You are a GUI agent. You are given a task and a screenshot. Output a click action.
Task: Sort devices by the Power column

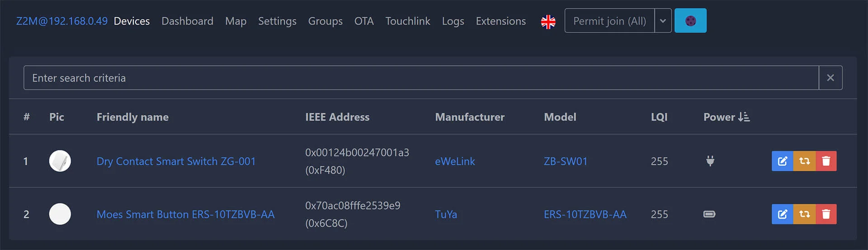point(726,117)
